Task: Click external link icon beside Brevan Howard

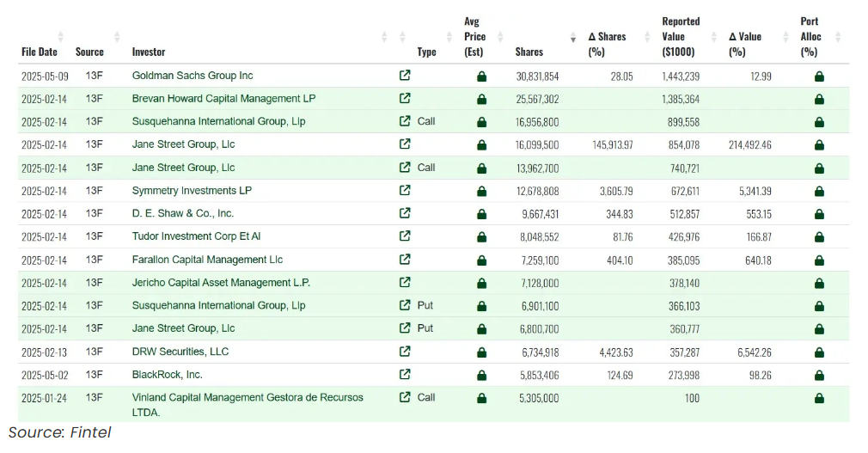Action: (405, 99)
